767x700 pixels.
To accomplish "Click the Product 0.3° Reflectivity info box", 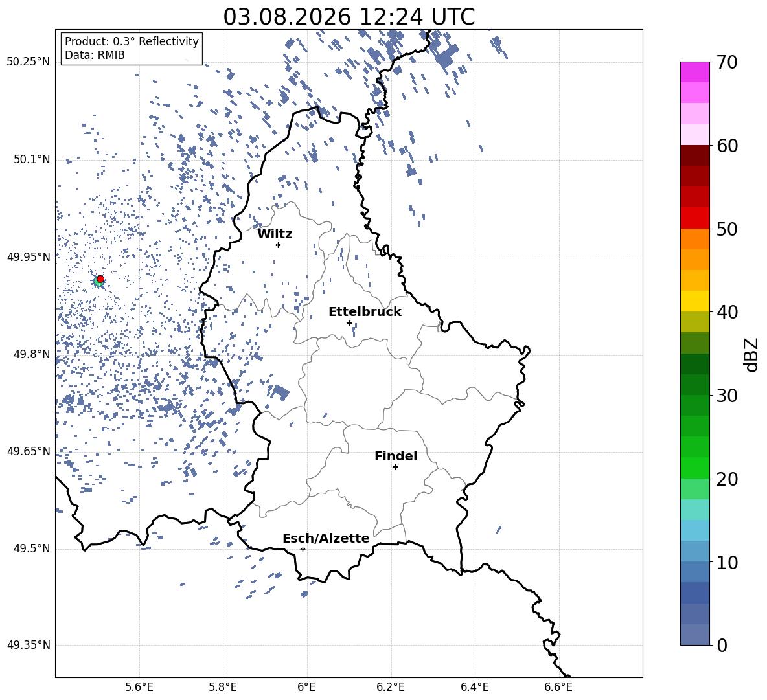I will [132, 48].
